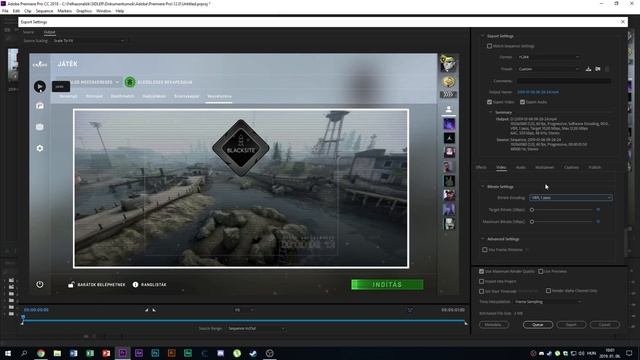Check Render Alpha Channel Only checkbox
The image size is (640, 360).
point(548,291)
